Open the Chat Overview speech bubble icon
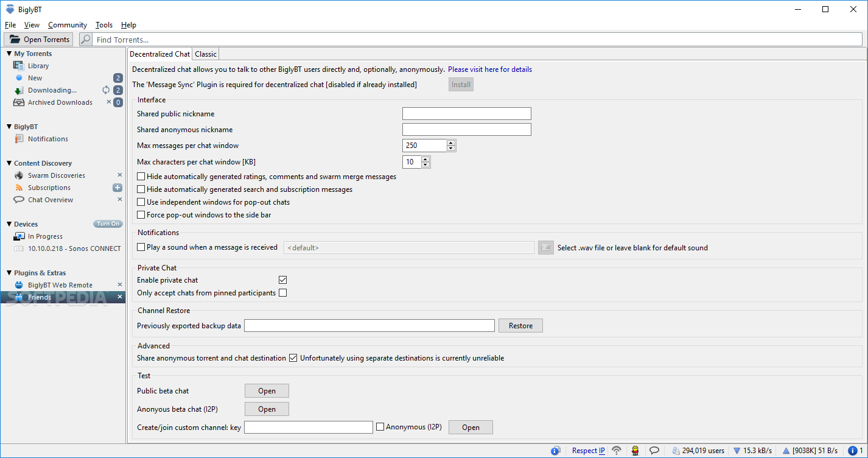Viewport: 868px width, 458px height. coord(18,200)
